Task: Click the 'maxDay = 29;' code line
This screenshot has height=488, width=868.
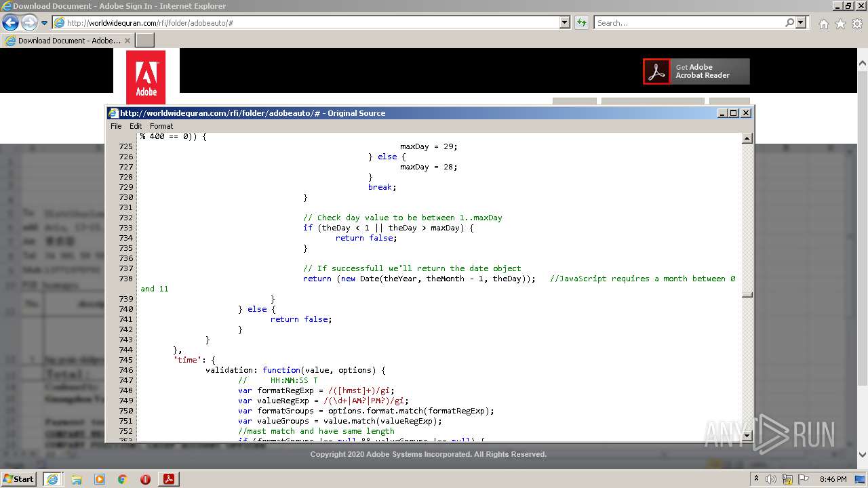Action: click(429, 146)
